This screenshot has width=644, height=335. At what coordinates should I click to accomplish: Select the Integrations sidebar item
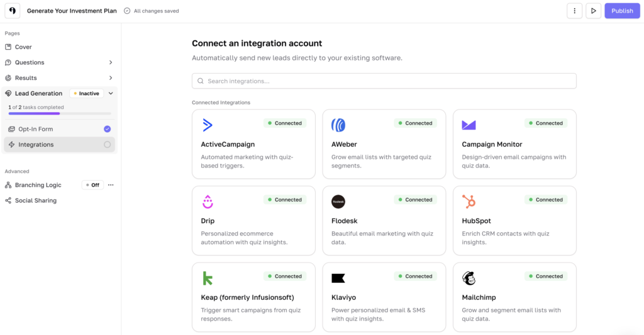pyautogui.click(x=60, y=145)
